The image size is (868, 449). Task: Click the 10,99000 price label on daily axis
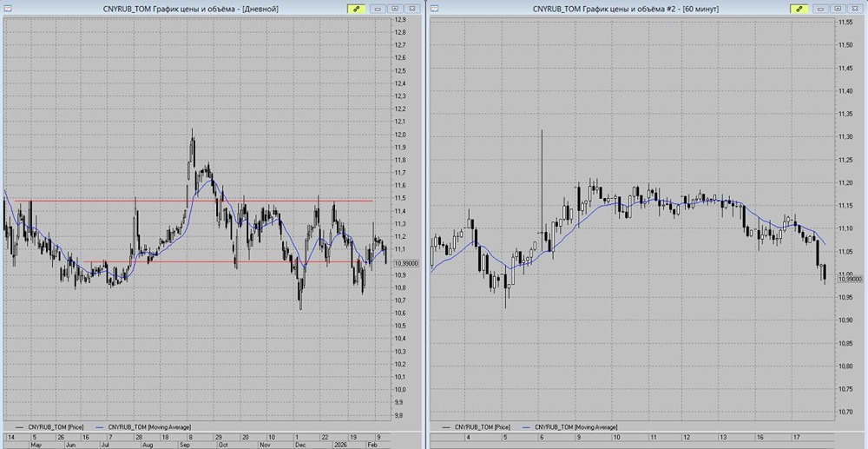(407, 263)
